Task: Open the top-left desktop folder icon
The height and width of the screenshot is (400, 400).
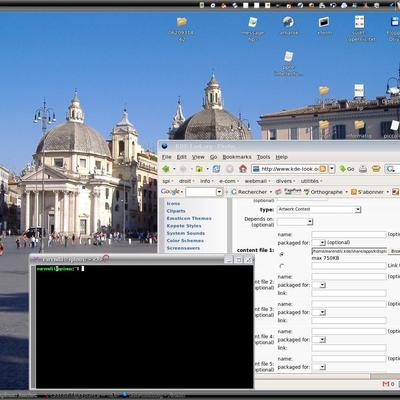Action: click(182, 22)
